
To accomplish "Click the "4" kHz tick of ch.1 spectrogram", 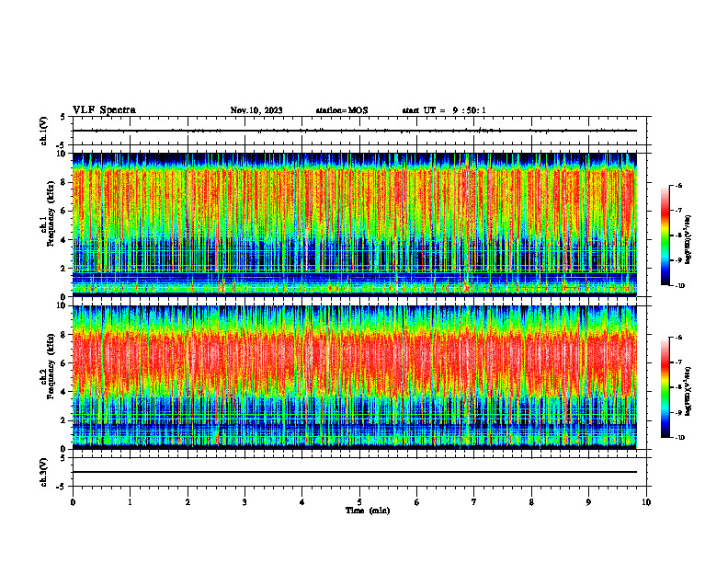I will click(x=64, y=240).
